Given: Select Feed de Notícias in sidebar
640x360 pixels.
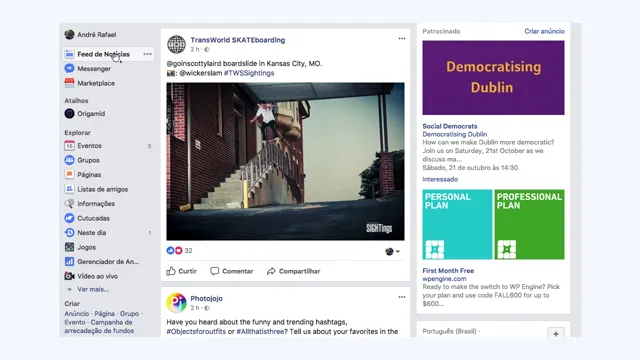Looking at the screenshot, I should pyautogui.click(x=103, y=54).
